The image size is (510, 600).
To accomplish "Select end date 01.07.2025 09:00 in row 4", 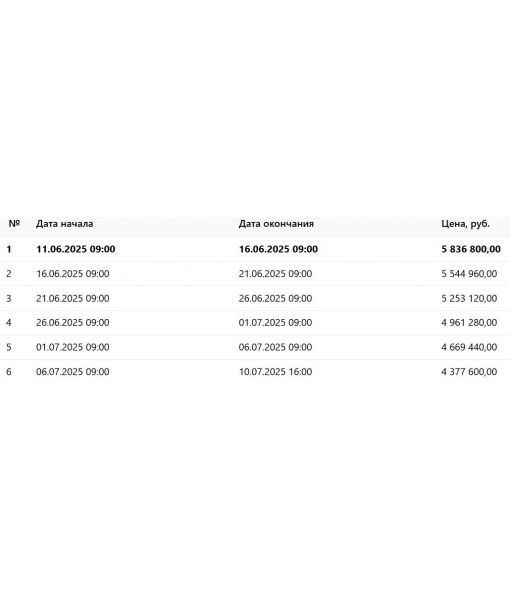I will pyautogui.click(x=275, y=323).
